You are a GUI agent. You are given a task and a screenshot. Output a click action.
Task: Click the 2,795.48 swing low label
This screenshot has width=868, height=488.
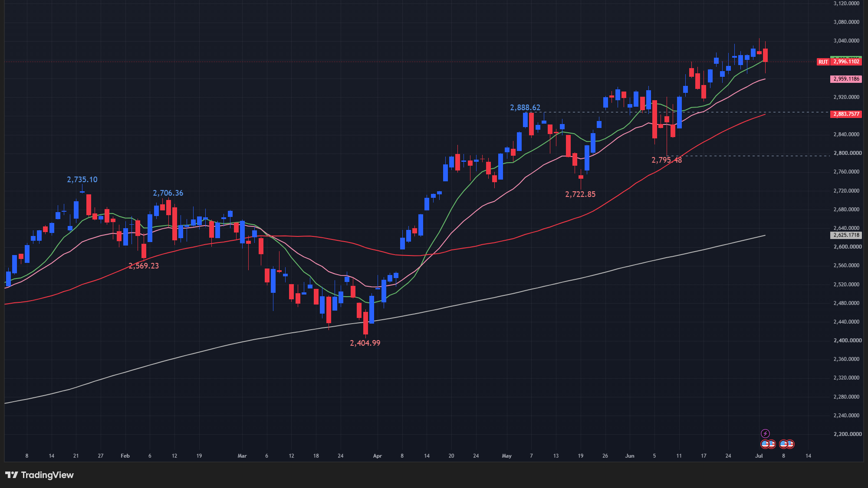[667, 160]
